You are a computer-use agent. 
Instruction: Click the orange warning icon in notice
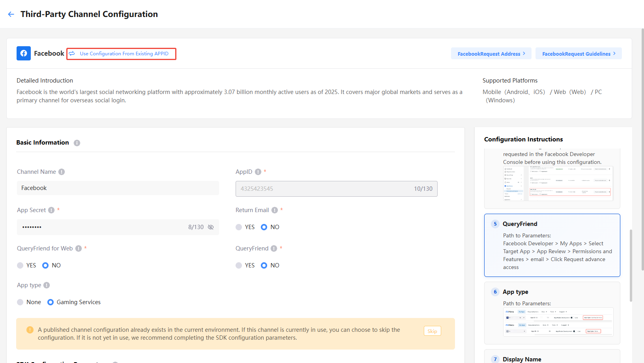(30, 330)
